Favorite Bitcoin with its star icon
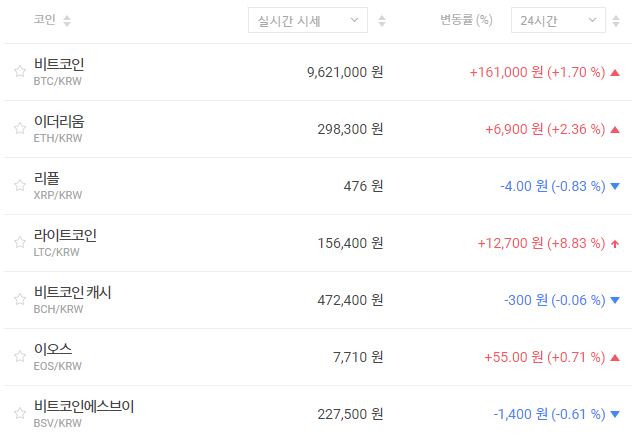 (x=19, y=71)
